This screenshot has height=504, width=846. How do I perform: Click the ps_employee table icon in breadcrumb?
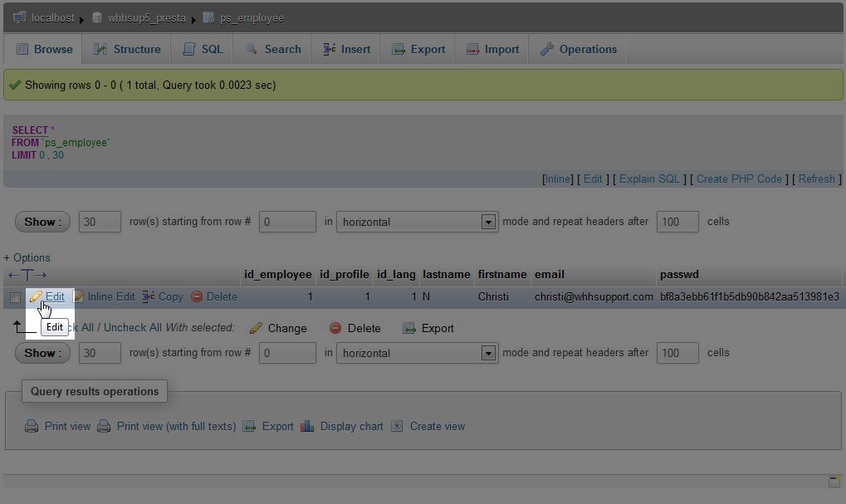(209, 17)
